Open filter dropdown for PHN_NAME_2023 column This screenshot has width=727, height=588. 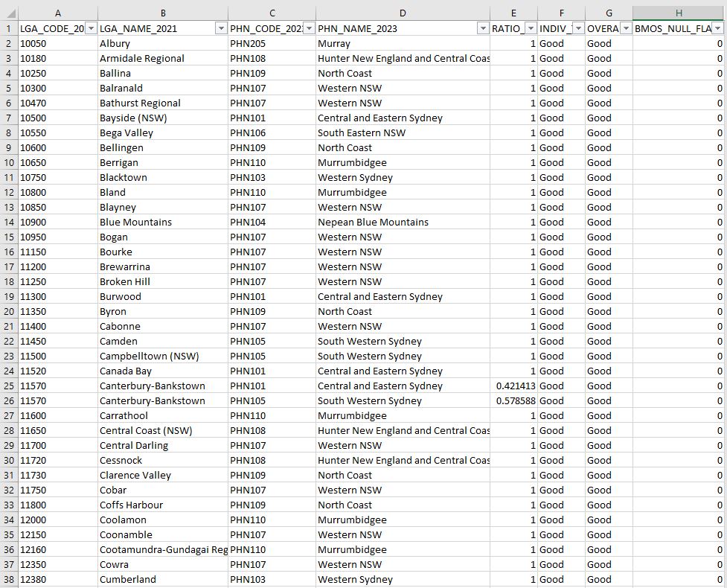pyautogui.click(x=483, y=28)
